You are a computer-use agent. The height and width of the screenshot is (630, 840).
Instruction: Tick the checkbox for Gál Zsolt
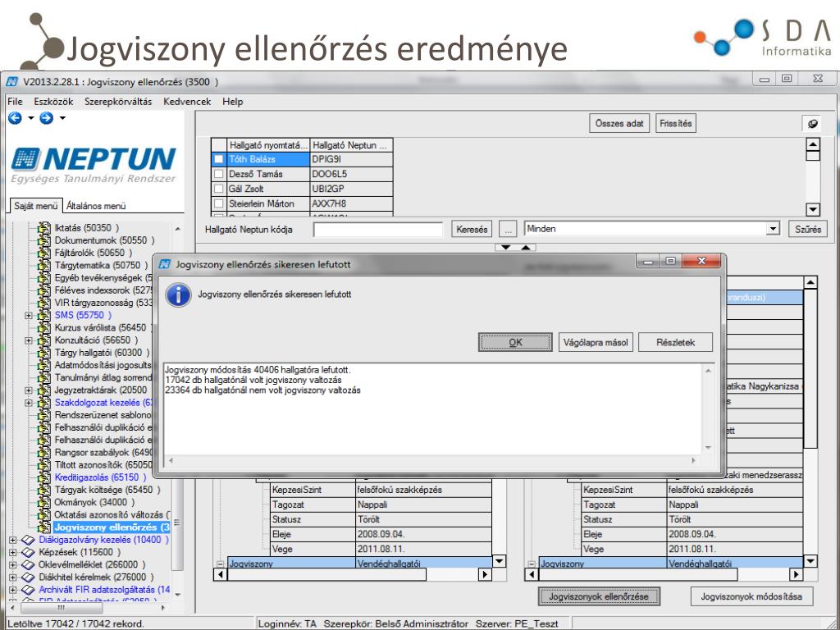click(218, 189)
